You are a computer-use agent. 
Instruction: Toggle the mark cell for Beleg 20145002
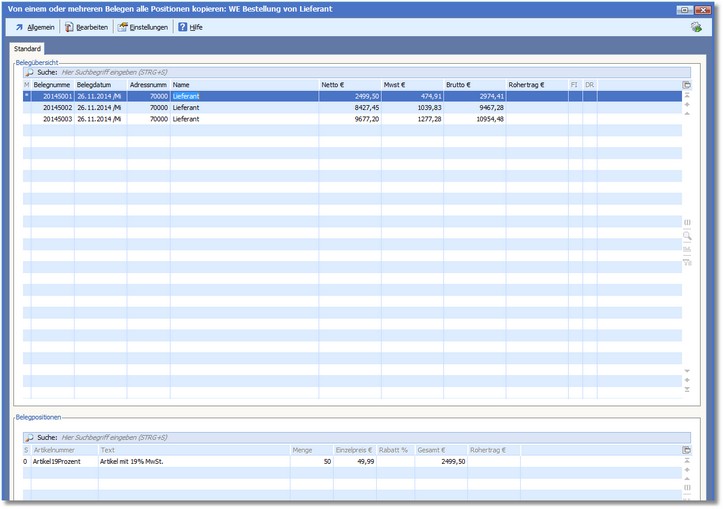(x=27, y=107)
